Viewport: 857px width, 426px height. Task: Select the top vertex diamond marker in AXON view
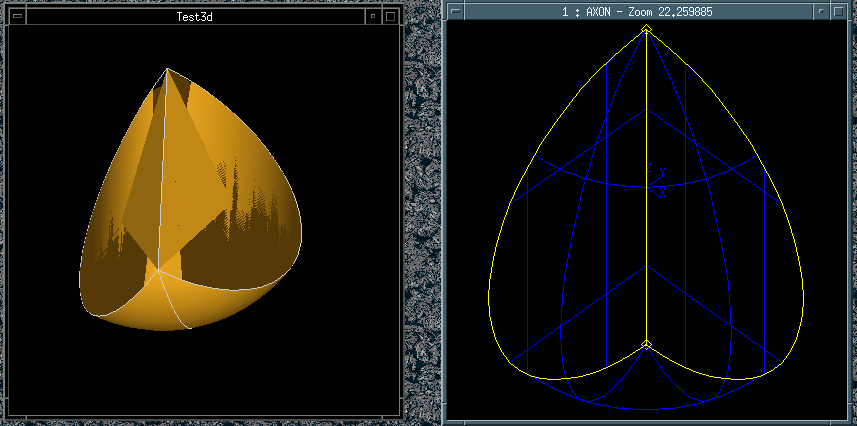(646, 31)
